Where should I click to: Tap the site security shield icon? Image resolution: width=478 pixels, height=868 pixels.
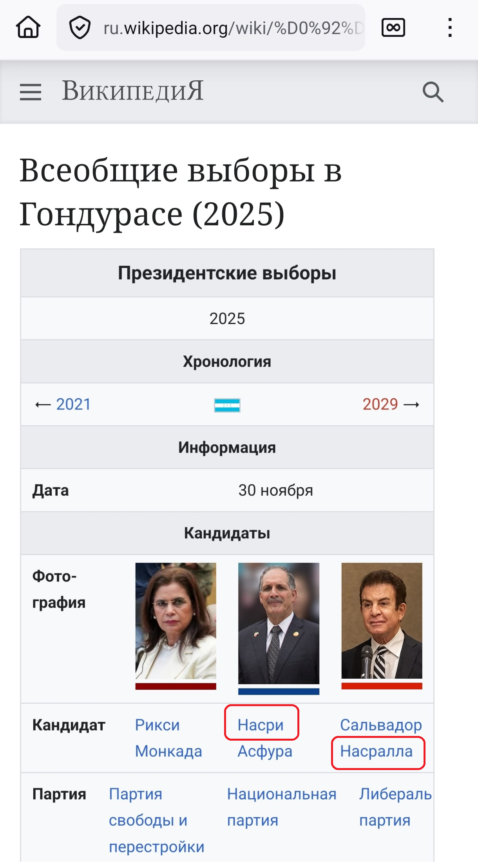coord(80,27)
